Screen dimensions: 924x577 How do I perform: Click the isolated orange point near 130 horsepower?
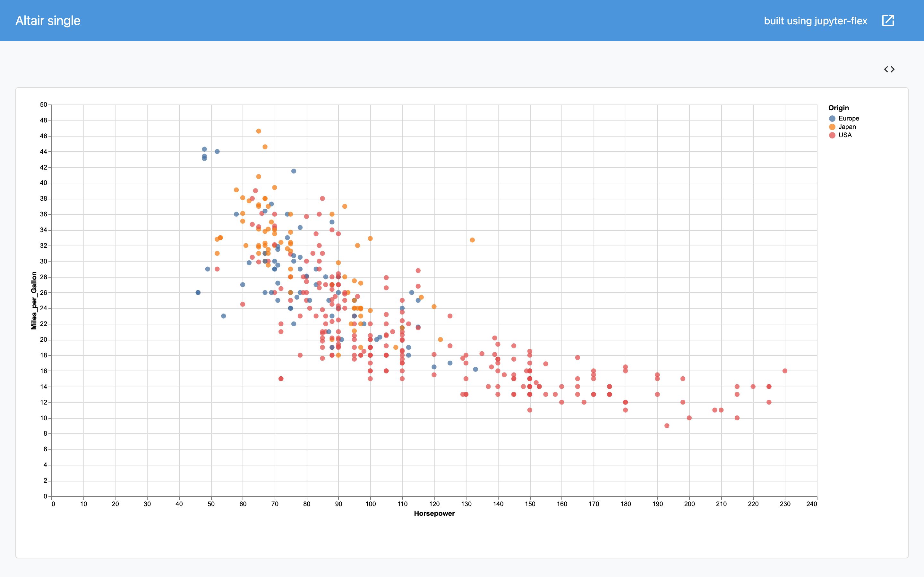pyautogui.click(x=472, y=240)
